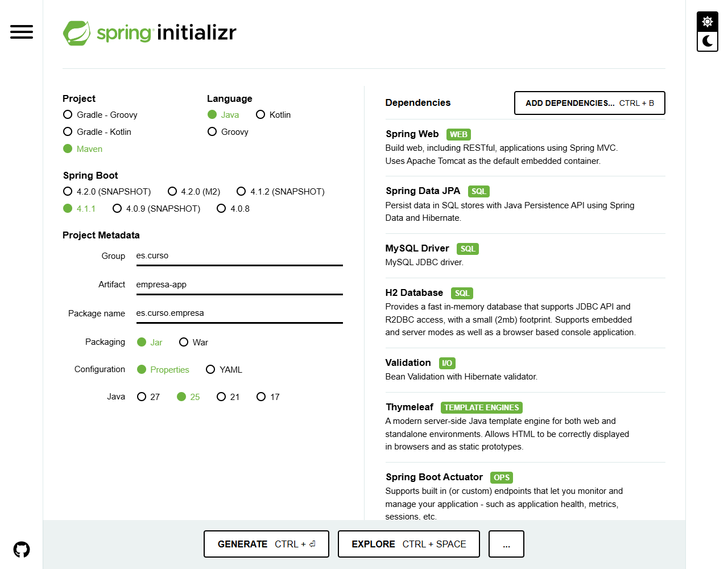Click Add Dependencies button
The height and width of the screenshot is (569, 728).
[590, 103]
